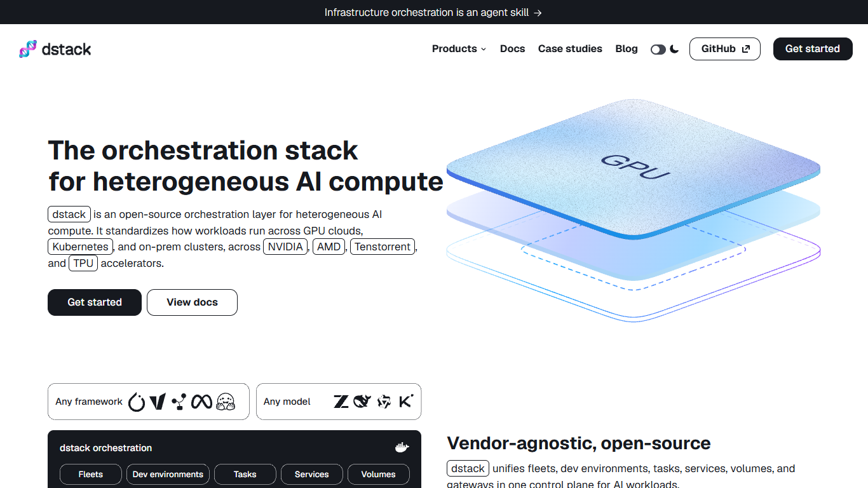Select the Dev environments pill
This screenshot has width=868, height=488.
click(x=168, y=475)
